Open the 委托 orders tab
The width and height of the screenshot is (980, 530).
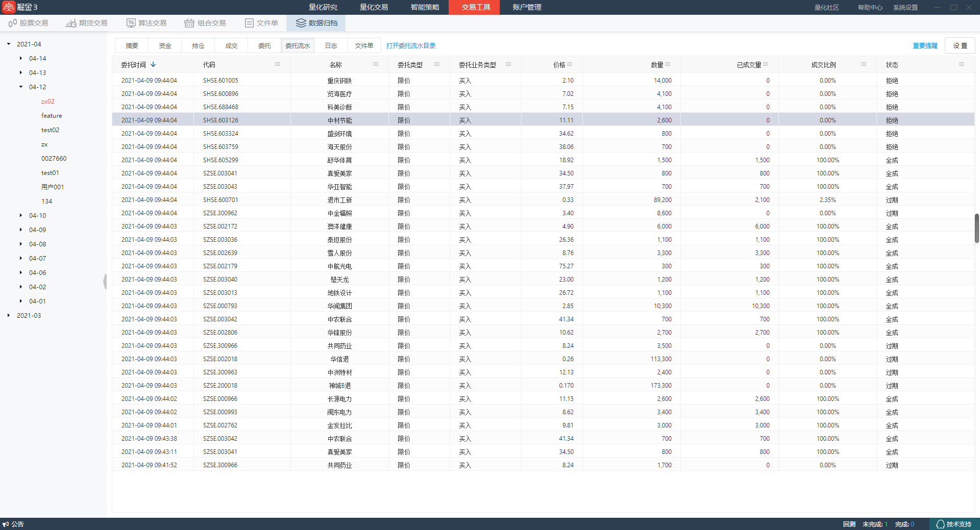pos(264,45)
